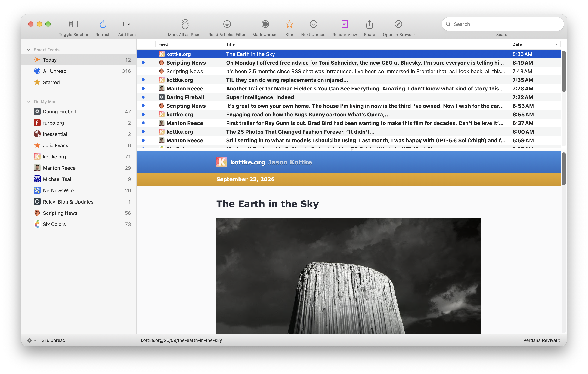This screenshot has width=588, height=374.
Task: Open the Verdana Revival theme dropdown
Action: click(542, 340)
